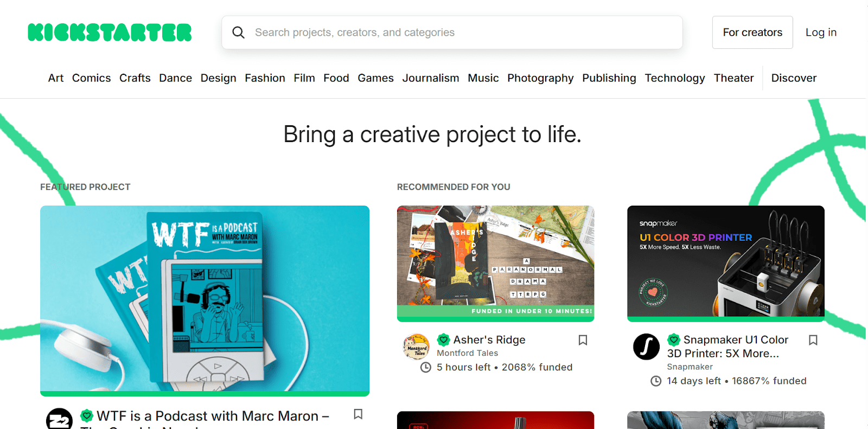Click the Kickstarter logo

coord(110,33)
